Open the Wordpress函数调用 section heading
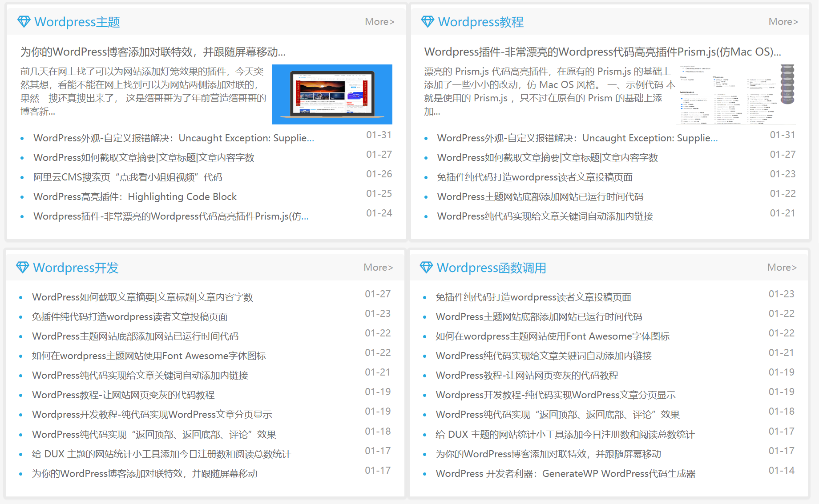Viewport: 819px width, 504px height. (492, 268)
